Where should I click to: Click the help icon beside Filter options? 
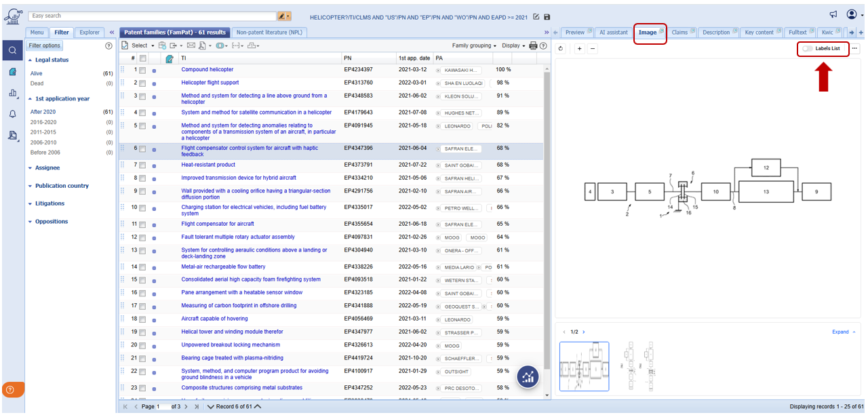click(108, 45)
